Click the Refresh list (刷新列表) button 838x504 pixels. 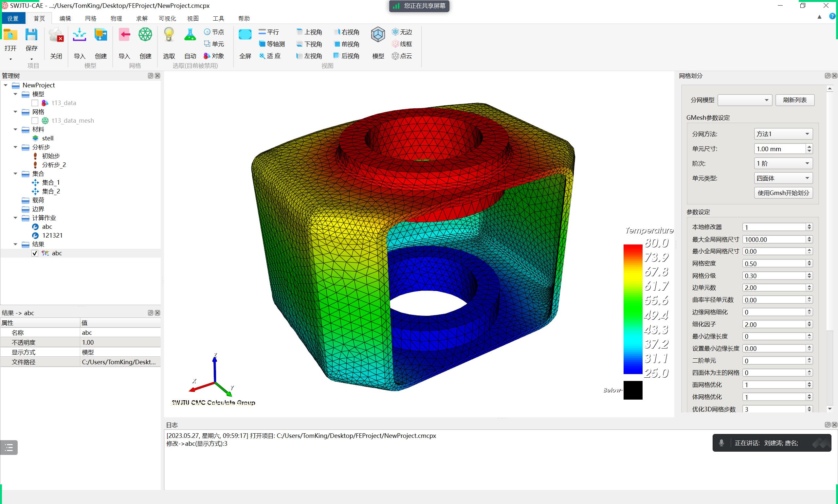794,100
